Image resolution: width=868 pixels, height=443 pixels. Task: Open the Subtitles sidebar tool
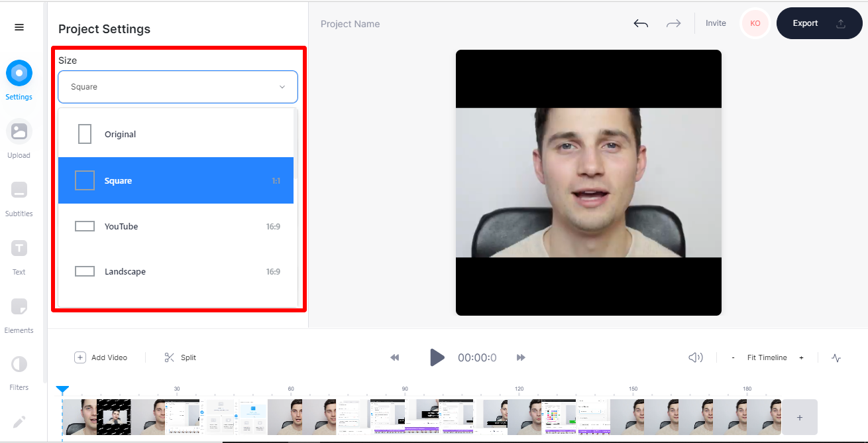pos(19,190)
